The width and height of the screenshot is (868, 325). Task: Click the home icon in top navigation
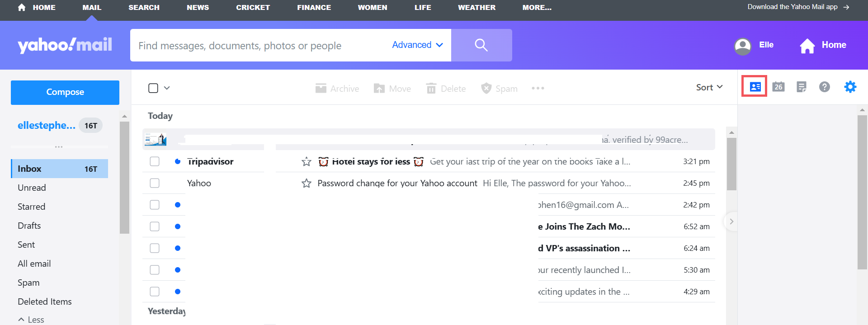(x=22, y=7)
